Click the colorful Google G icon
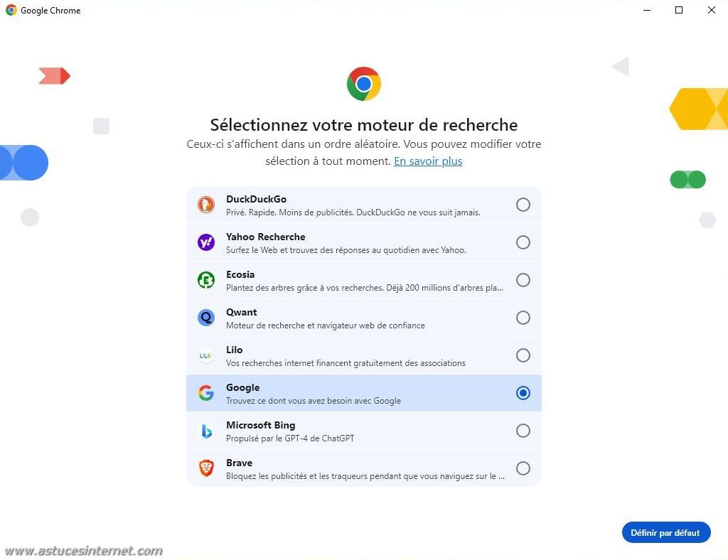 tap(206, 393)
